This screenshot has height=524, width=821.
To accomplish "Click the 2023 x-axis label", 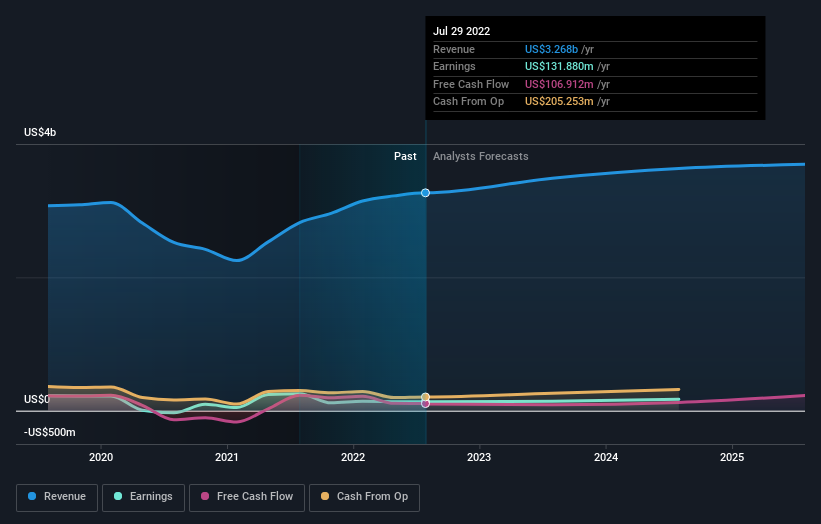I will click(479, 457).
